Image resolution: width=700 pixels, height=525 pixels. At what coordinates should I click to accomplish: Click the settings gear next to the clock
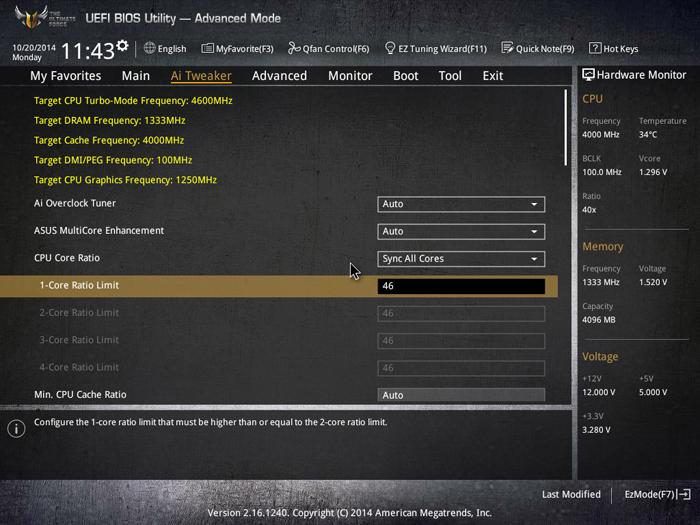(x=122, y=46)
